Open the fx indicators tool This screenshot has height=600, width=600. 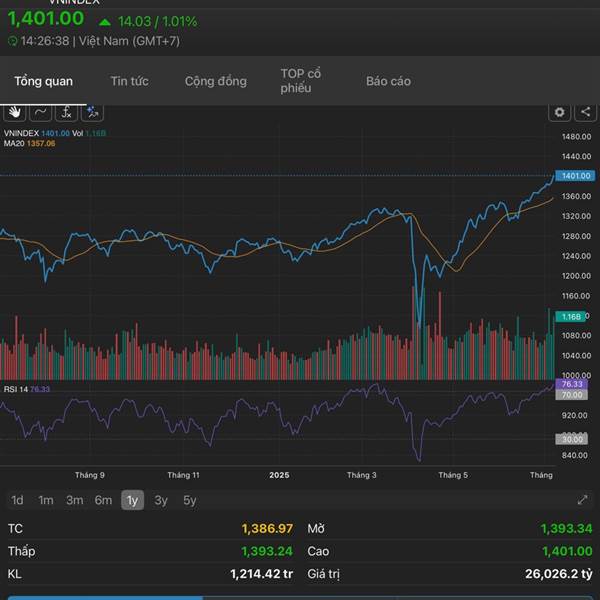pyautogui.click(x=66, y=112)
